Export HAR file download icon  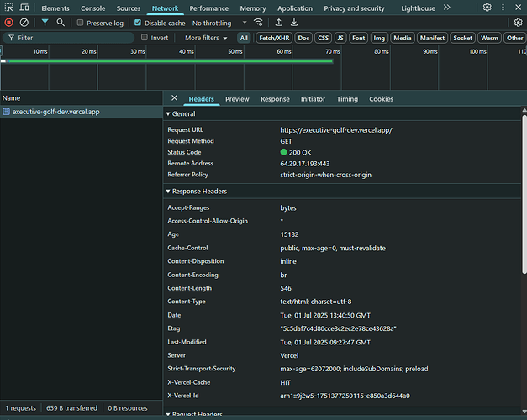[x=294, y=23]
